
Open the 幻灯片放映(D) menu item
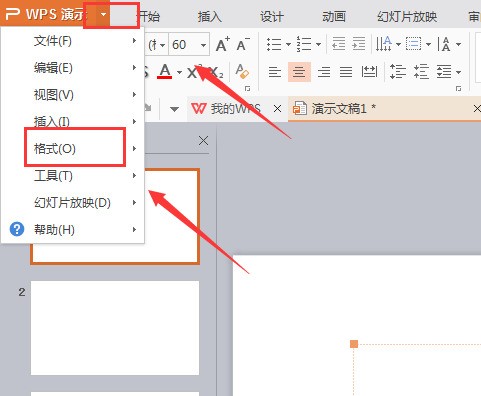(x=73, y=203)
